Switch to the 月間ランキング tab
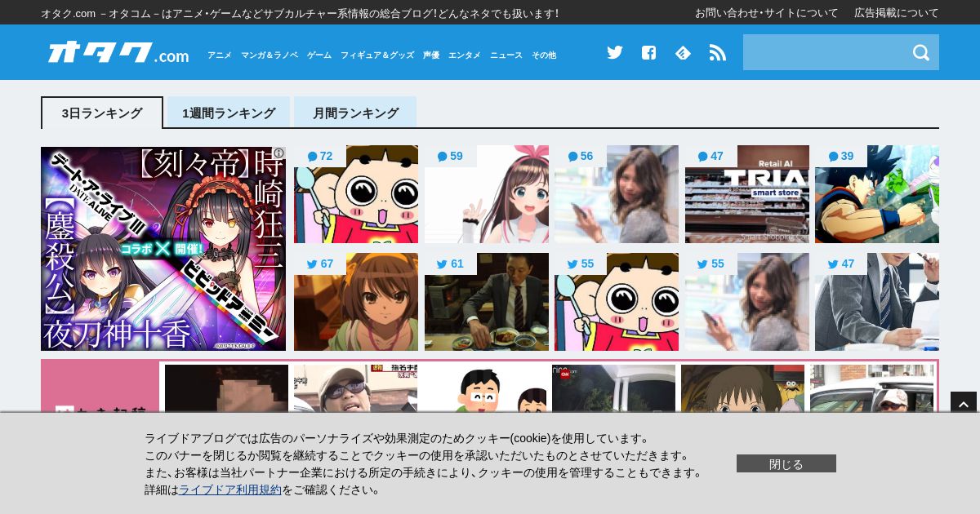This screenshot has height=514, width=980. (x=355, y=113)
